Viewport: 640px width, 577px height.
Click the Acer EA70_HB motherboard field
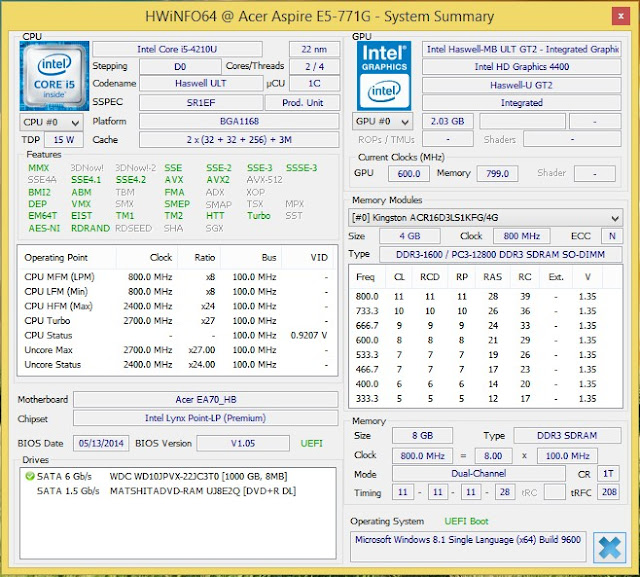point(206,399)
